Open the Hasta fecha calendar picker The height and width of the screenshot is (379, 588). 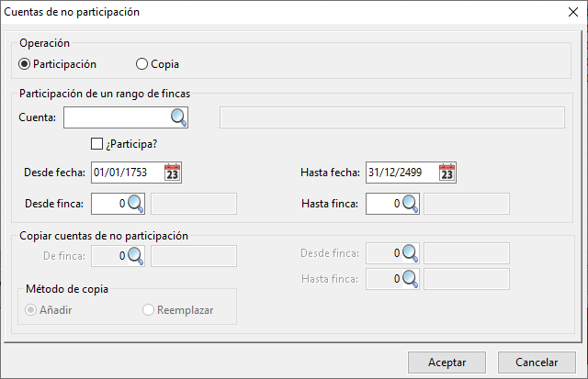pyautogui.click(x=447, y=173)
